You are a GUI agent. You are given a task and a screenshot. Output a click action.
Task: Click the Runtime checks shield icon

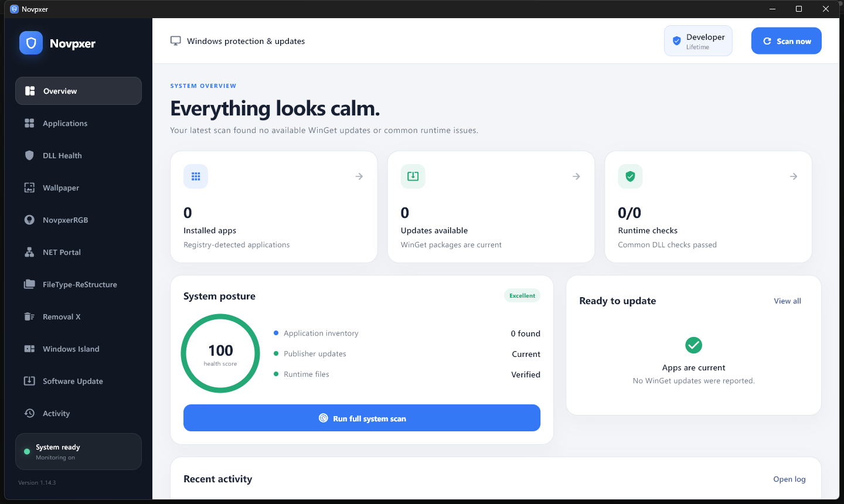coord(630,176)
